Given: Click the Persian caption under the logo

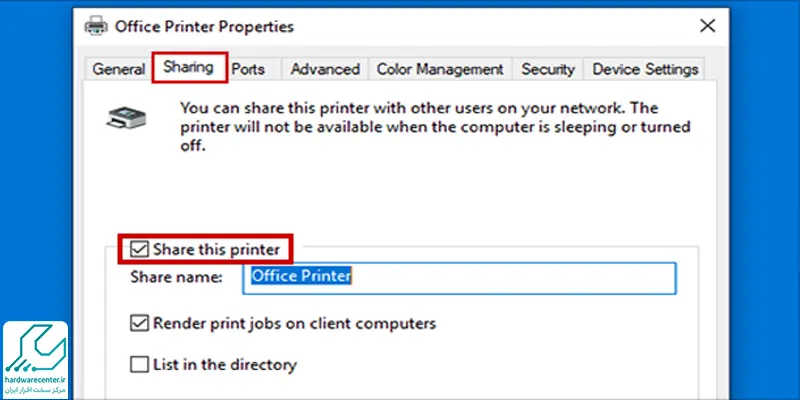Looking at the screenshot, I should point(35,390).
